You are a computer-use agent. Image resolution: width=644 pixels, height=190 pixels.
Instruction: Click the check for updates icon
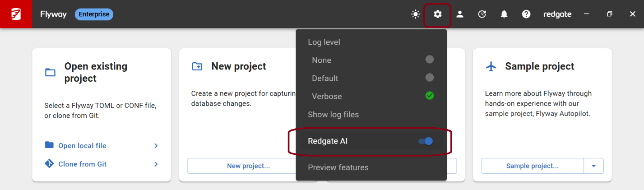(482, 14)
